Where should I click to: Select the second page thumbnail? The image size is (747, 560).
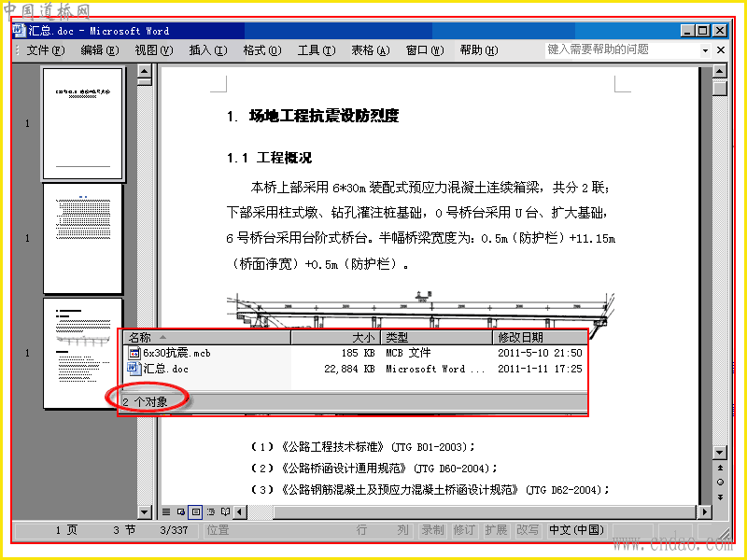click(83, 239)
